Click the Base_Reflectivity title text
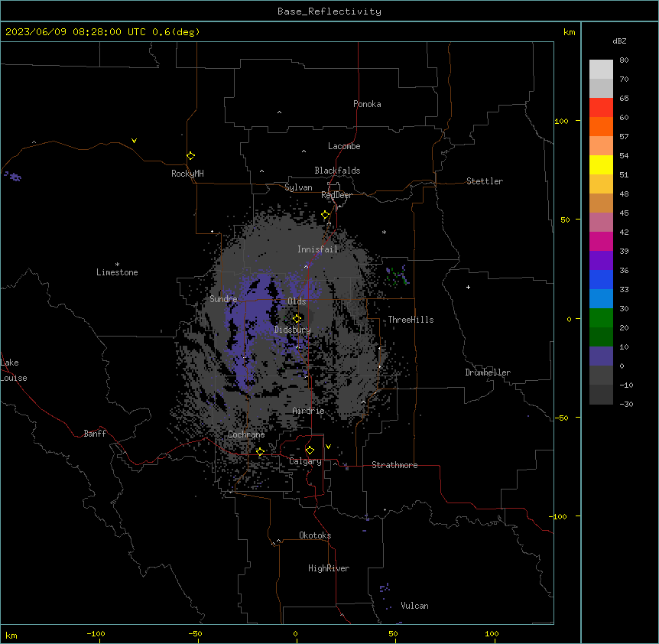Screen dimensions: 659x644 pos(329,11)
